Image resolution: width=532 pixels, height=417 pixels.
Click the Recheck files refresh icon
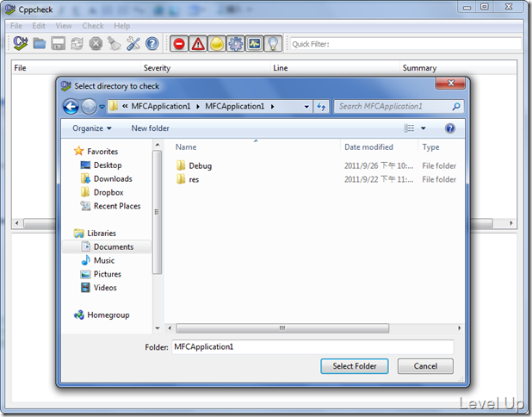point(77,44)
